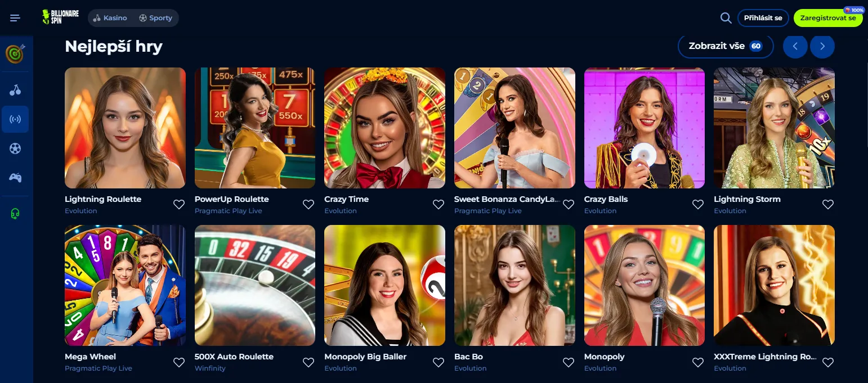Go to next games with right chevron
This screenshot has width=868, height=383.
(822, 46)
